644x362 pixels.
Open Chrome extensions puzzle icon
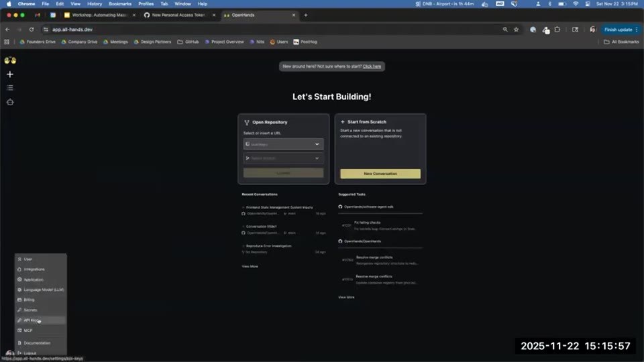(557, 29)
